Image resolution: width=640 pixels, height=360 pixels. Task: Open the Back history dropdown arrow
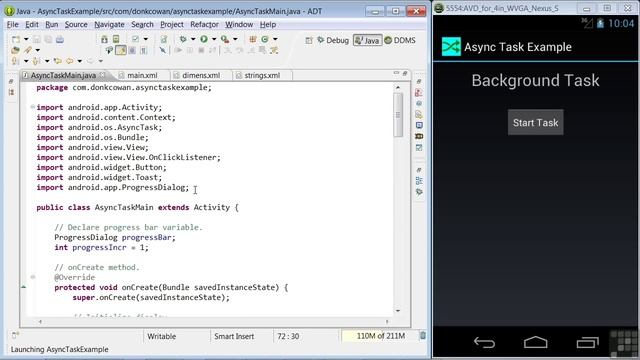click(x=80, y=61)
